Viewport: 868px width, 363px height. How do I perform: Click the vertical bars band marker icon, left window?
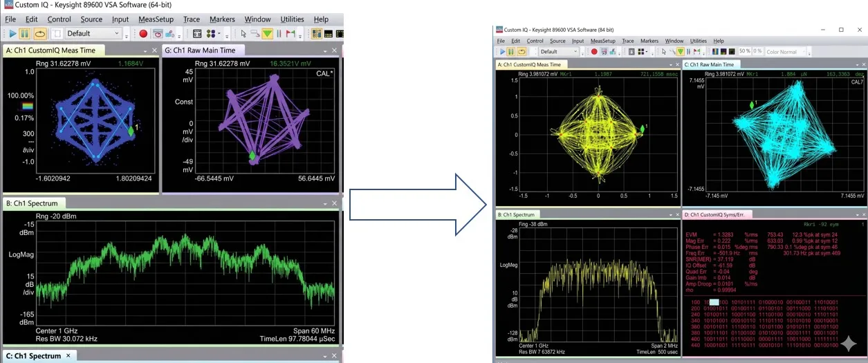[279, 33]
